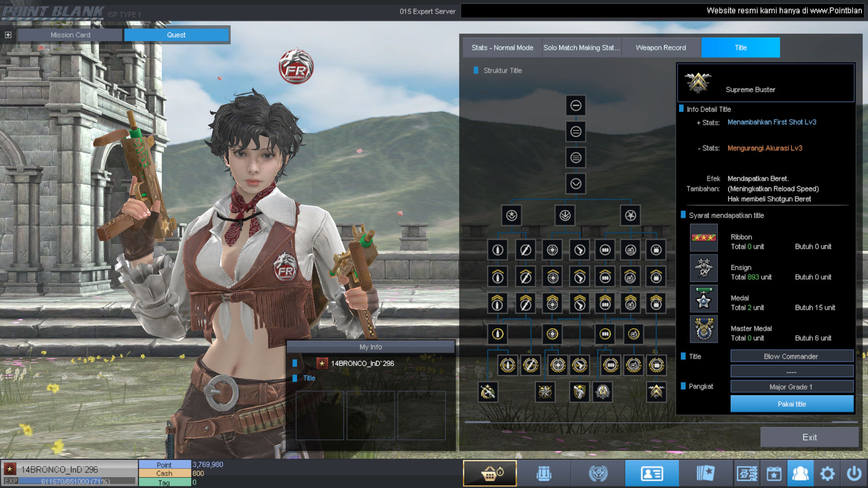Open the clan emblem icon in bottom bar
868x488 pixels.
point(598,473)
